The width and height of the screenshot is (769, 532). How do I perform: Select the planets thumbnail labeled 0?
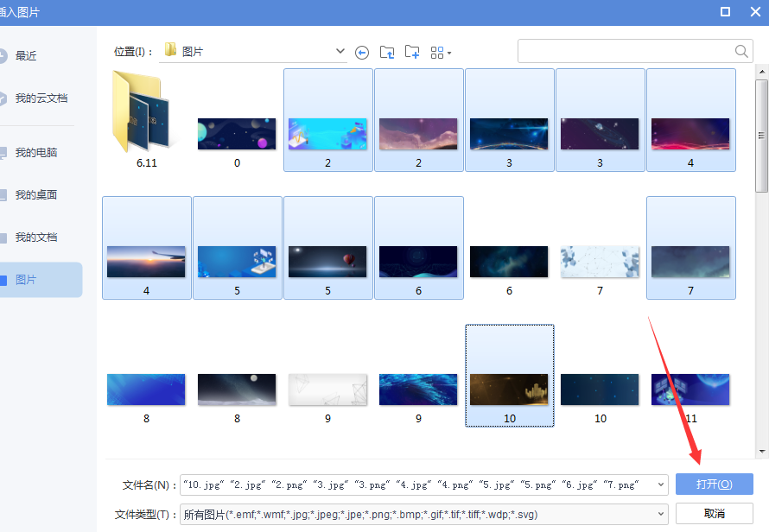tap(237, 134)
